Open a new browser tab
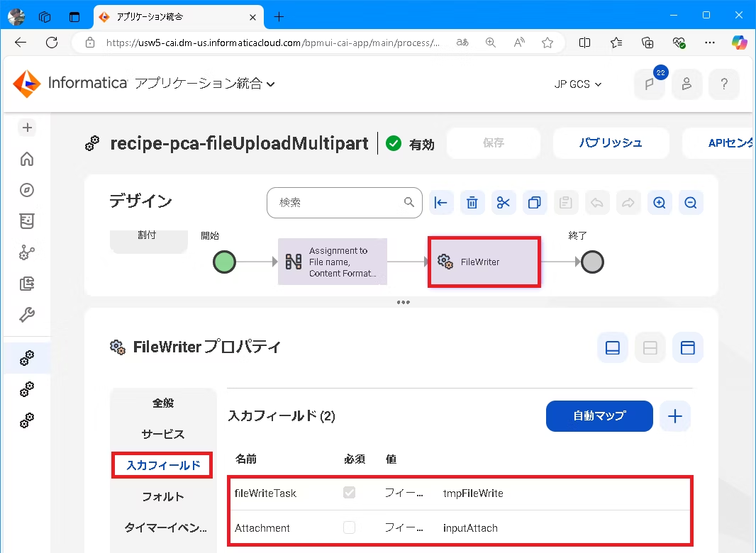 279,17
